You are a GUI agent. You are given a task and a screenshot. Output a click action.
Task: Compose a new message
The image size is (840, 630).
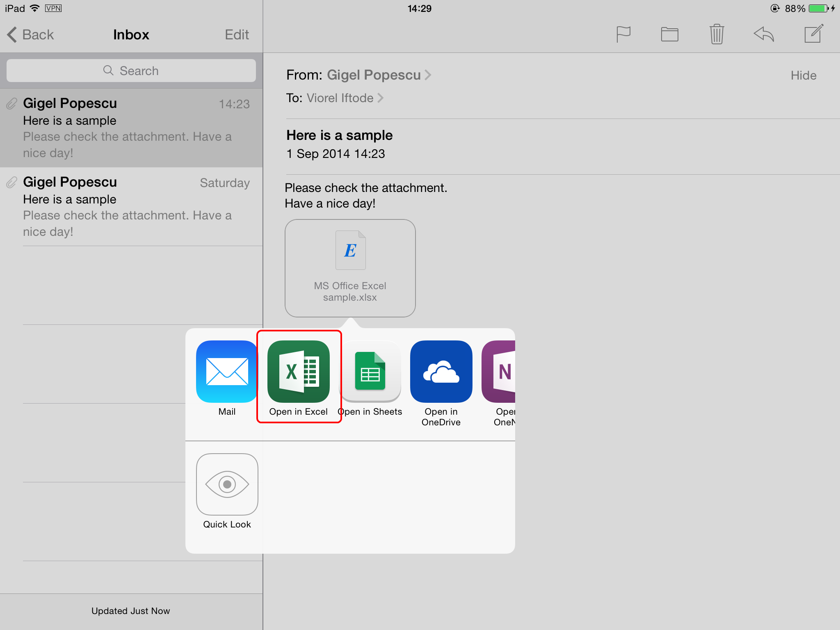[x=814, y=34]
